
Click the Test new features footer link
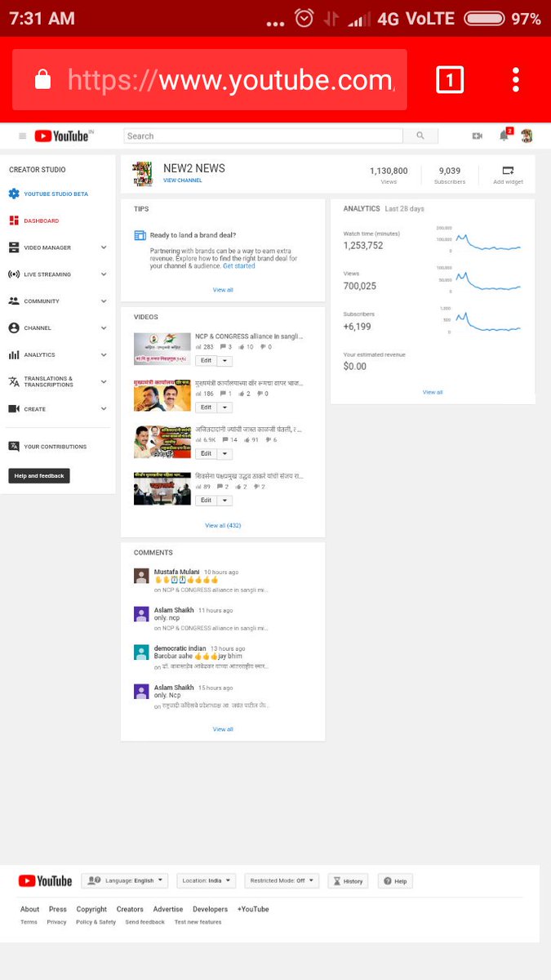click(x=198, y=922)
